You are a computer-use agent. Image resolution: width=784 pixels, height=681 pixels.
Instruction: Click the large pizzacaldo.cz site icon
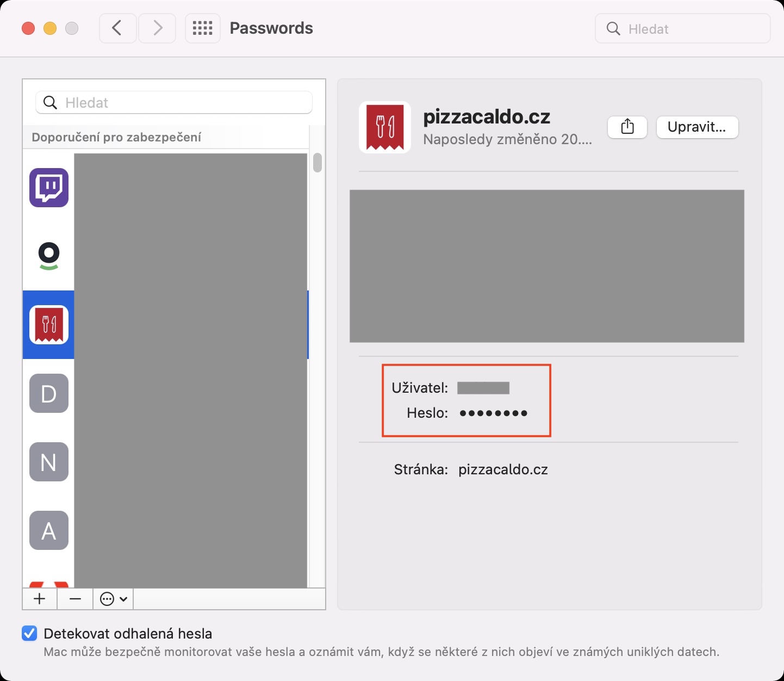(x=385, y=127)
